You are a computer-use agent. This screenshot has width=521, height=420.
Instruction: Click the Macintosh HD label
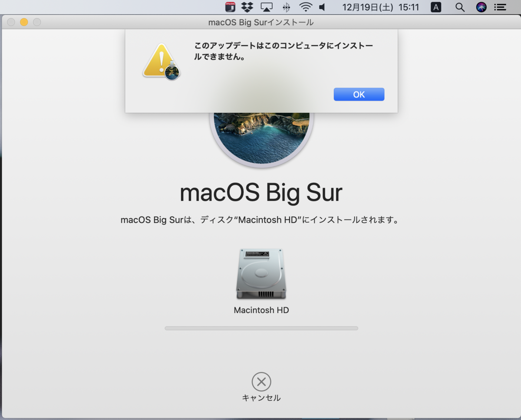click(261, 310)
